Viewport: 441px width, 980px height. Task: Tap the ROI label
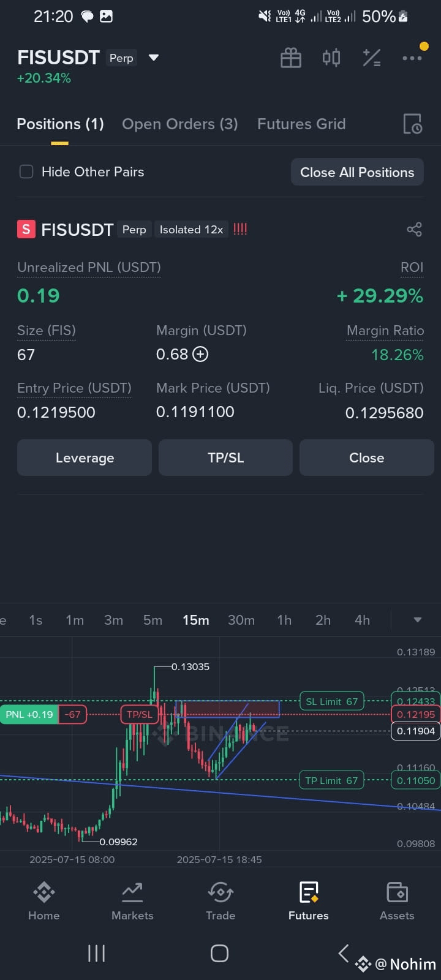pyautogui.click(x=412, y=267)
